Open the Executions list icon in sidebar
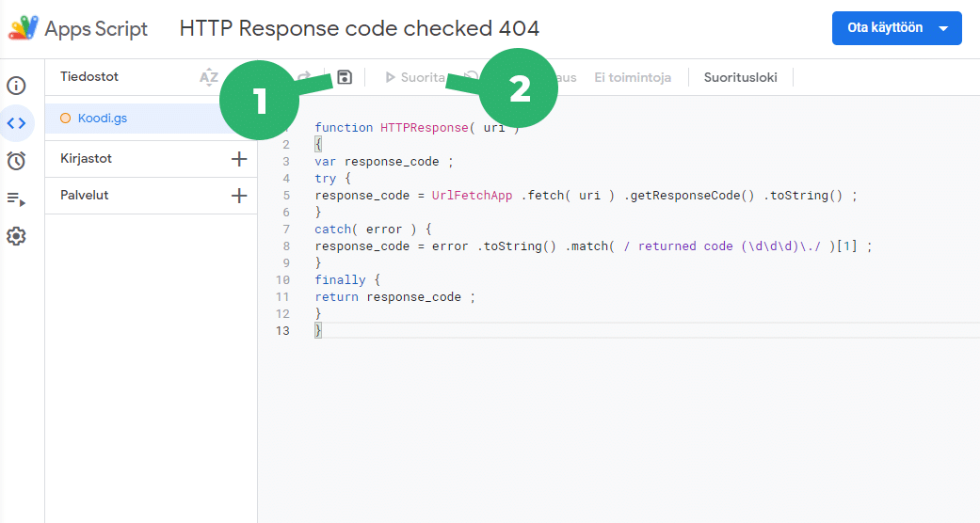 pyautogui.click(x=16, y=199)
